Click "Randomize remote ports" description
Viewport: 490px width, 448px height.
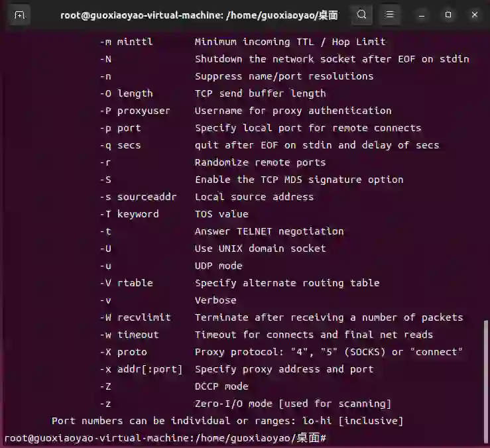(x=260, y=162)
